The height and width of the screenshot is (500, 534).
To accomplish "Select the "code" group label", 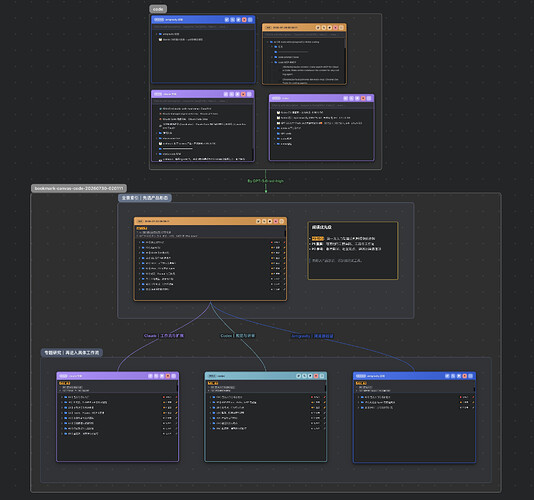I will coord(158,9).
